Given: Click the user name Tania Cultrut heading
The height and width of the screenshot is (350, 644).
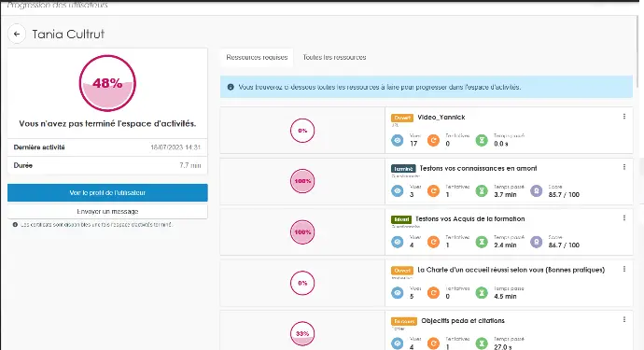Looking at the screenshot, I should coord(68,35).
